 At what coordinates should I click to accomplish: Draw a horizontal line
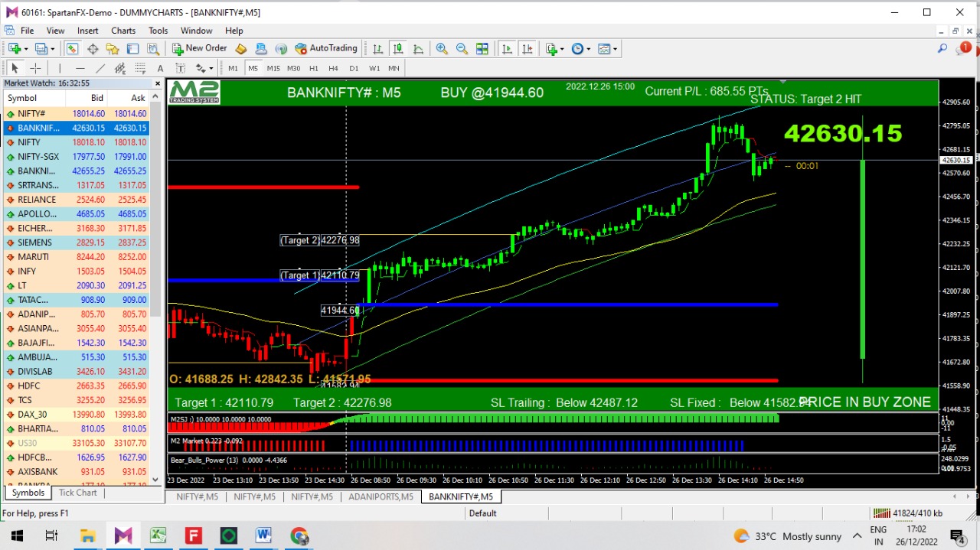[80, 68]
